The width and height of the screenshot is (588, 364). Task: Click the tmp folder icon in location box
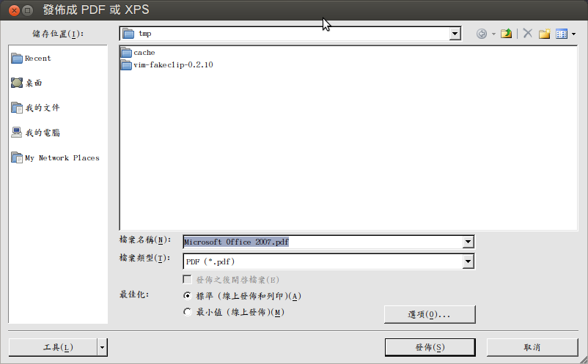(128, 34)
